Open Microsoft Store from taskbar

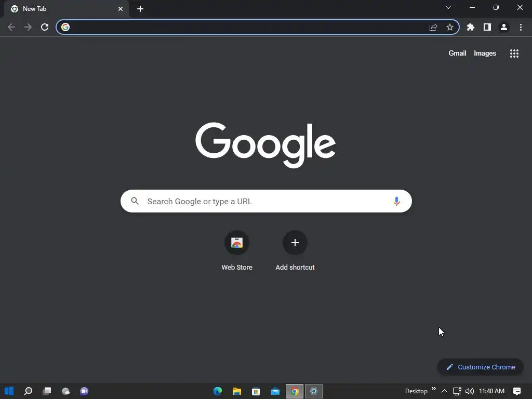pos(256,391)
